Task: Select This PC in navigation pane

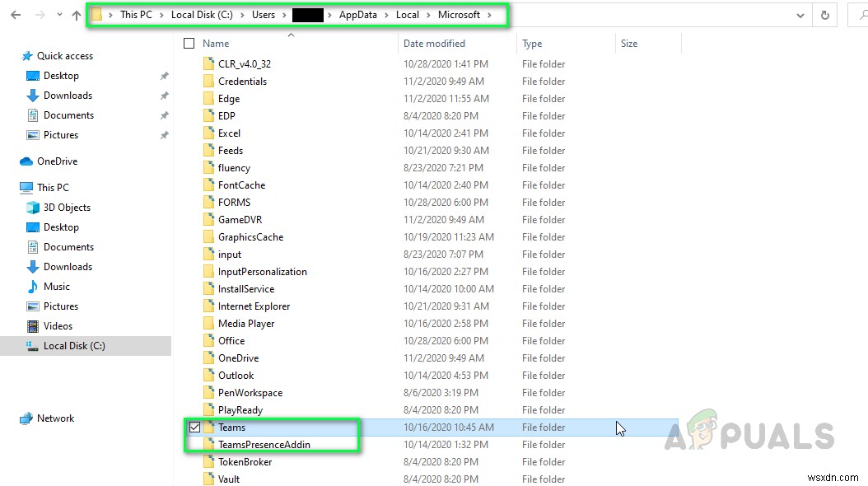Action: pos(53,188)
